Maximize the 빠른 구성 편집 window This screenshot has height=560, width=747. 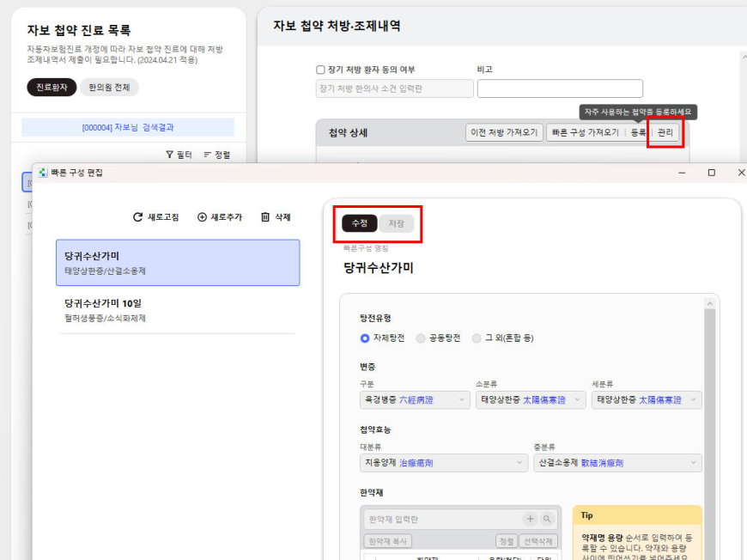coord(711,173)
